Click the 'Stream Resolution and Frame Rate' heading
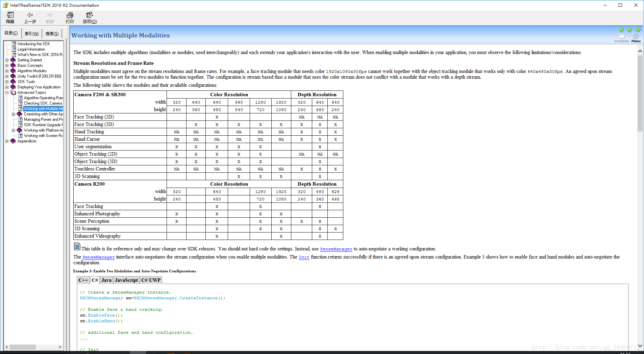644x354 pixels. coord(114,63)
